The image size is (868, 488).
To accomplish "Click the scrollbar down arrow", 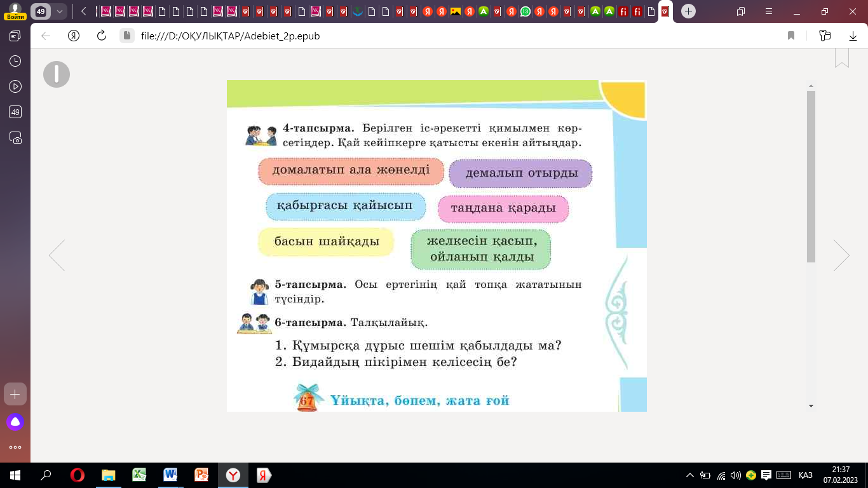I will point(811,406).
